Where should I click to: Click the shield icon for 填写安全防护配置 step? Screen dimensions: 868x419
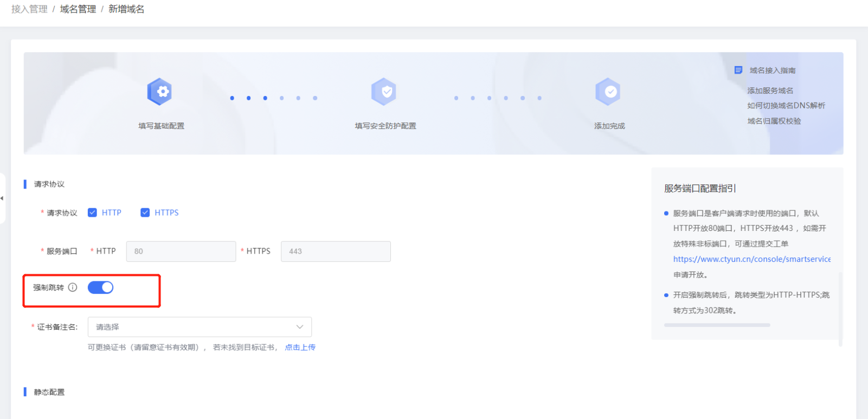(384, 92)
